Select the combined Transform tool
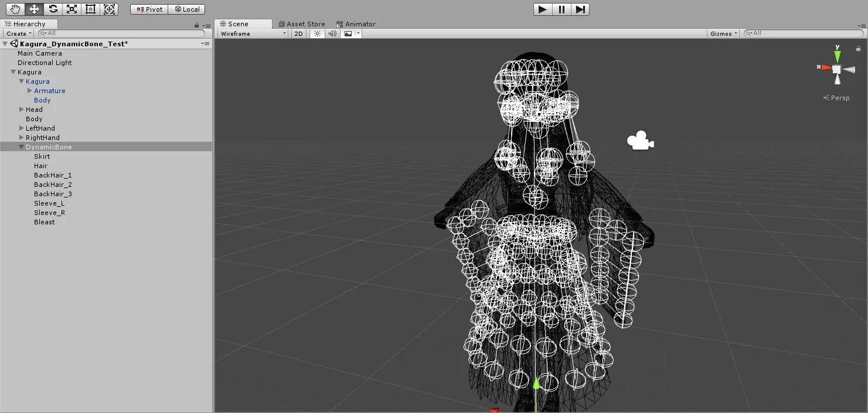Image resolution: width=868 pixels, height=413 pixels. pos(109,9)
